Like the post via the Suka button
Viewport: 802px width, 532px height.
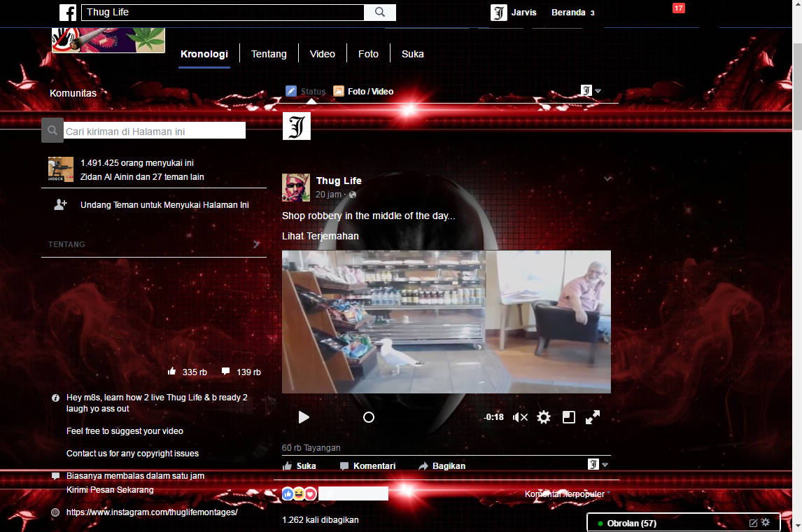pos(300,465)
